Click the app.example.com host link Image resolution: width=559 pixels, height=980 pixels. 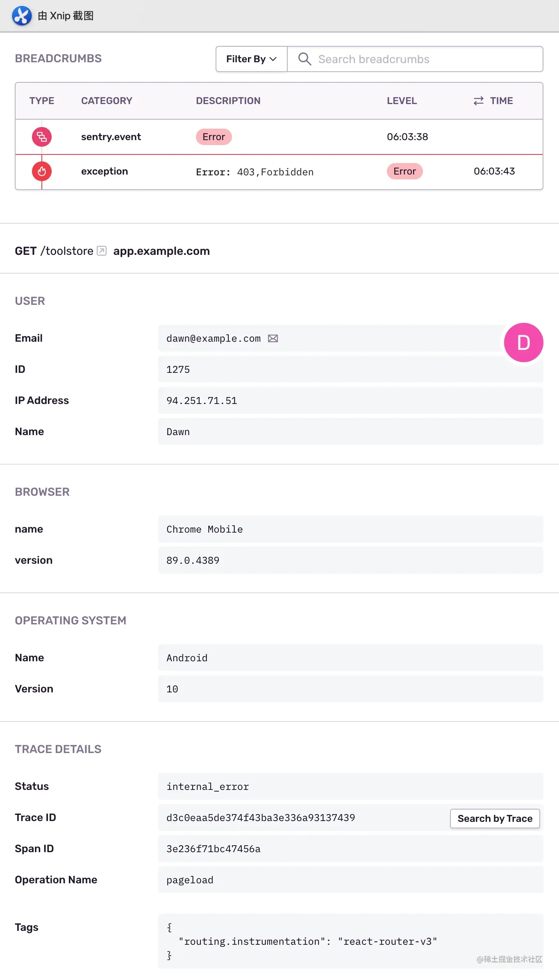(161, 251)
